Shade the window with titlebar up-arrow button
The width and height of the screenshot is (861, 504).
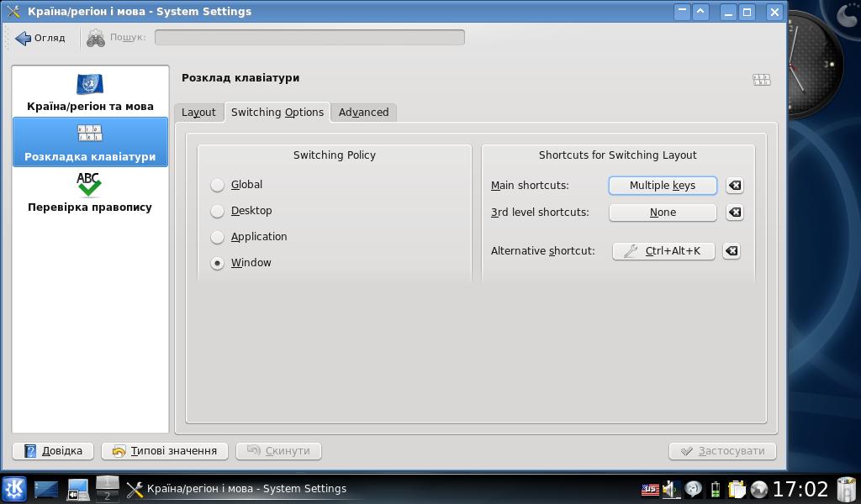tap(700, 12)
